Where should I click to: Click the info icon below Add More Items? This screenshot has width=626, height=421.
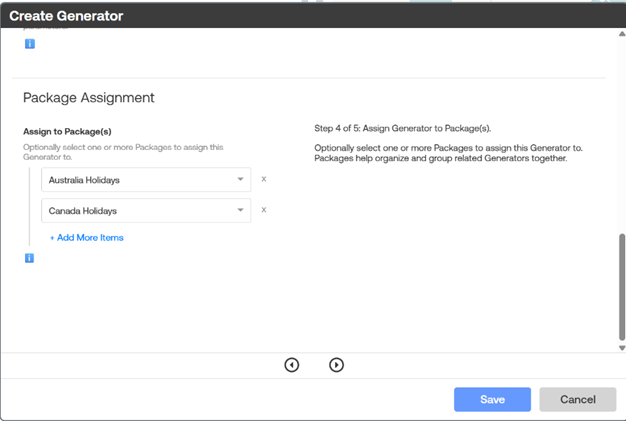tap(29, 258)
